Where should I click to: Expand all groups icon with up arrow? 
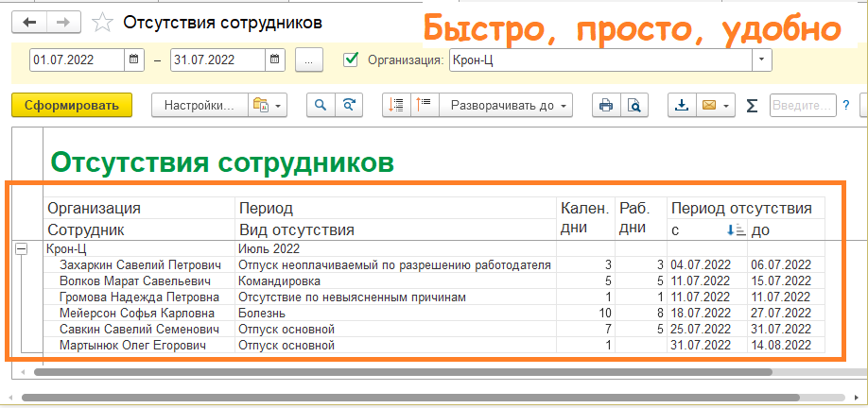pos(425,105)
